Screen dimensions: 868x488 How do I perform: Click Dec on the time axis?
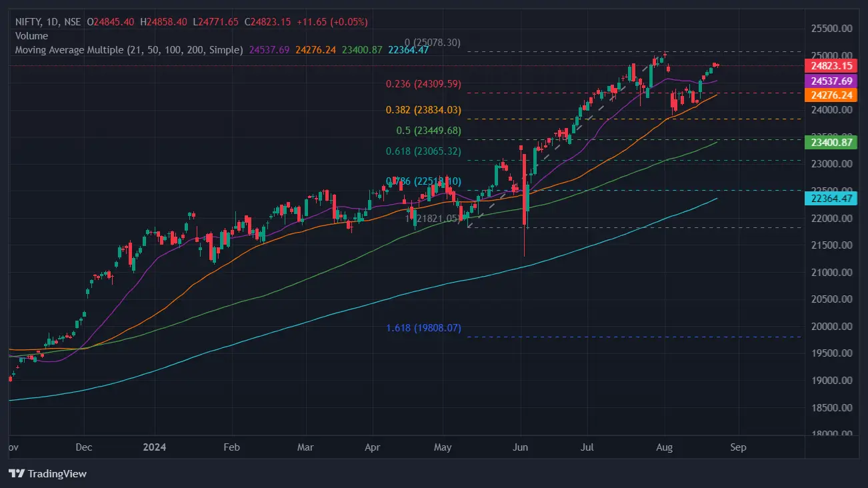85,448
